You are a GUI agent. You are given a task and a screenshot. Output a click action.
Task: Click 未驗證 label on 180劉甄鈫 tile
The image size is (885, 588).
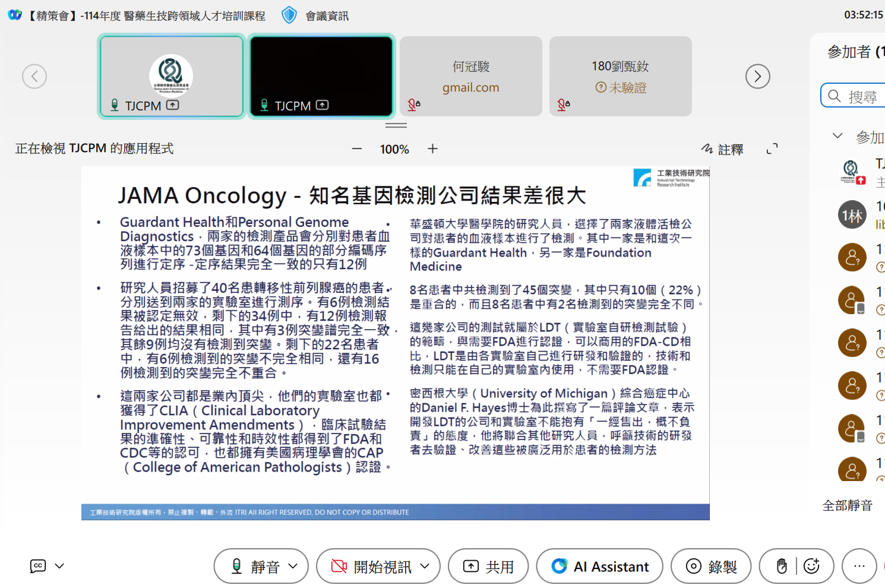(x=627, y=88)
